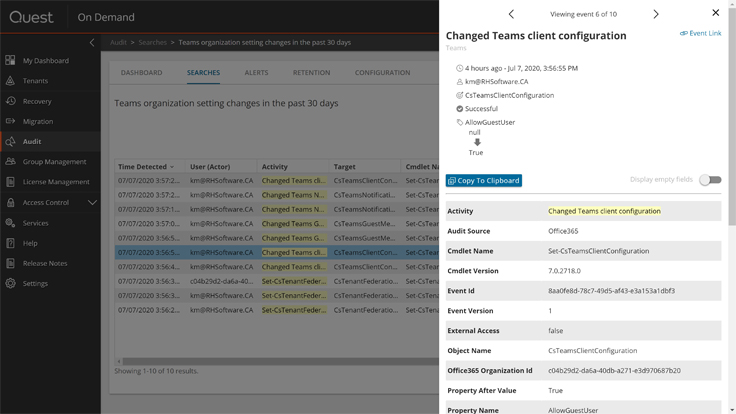The height and width of the screenshot is (414, 736).
Task: Select the user icon beside km@RHSoftware.CA
Action: (x=460, y=82)
